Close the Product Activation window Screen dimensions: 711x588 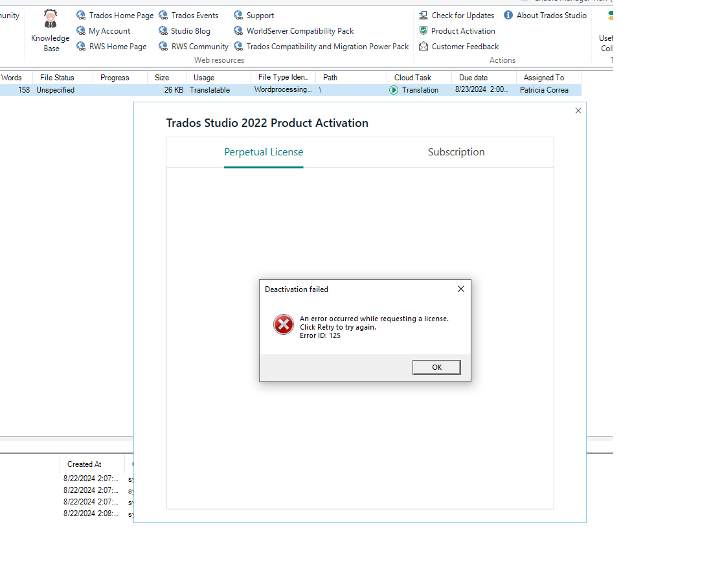point(578,111)
